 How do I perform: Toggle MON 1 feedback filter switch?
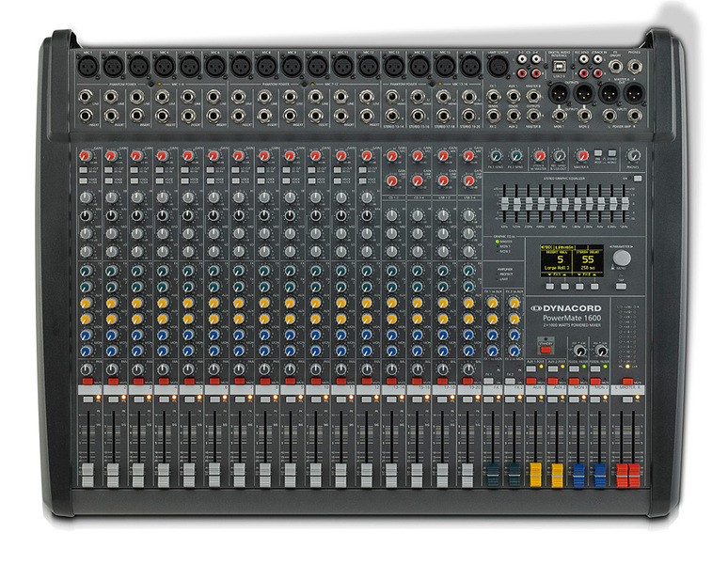pos(574,368)
